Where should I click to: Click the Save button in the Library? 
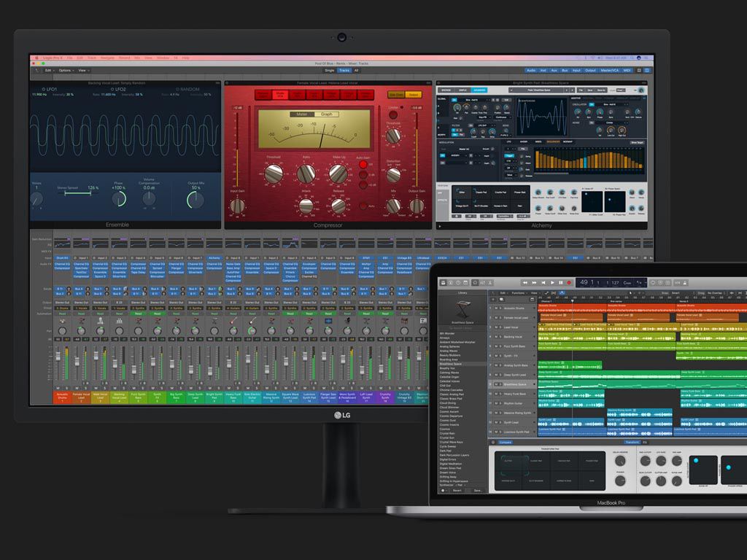coord(477,491)
